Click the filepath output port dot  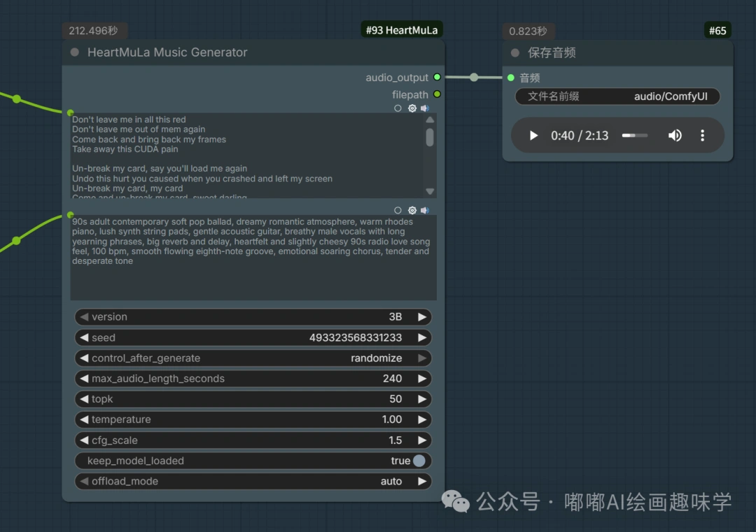[437, 94]
